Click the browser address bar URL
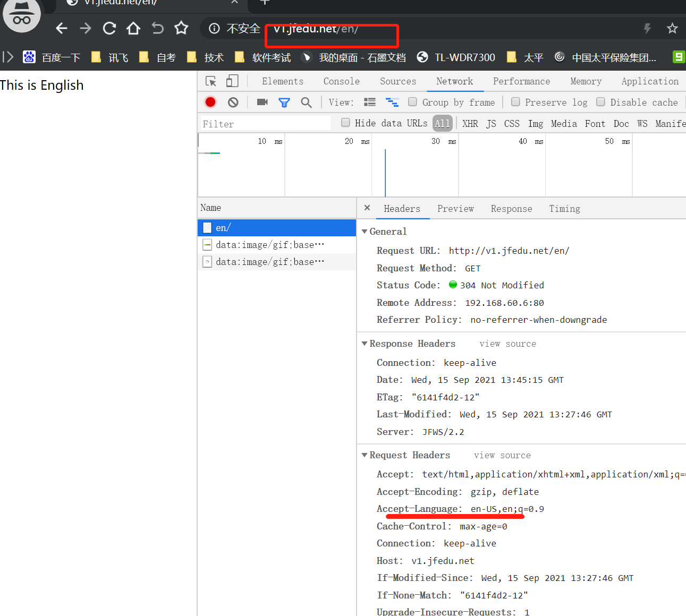The height and width of the screenshot is (616, 686). (x=316, y=29)
